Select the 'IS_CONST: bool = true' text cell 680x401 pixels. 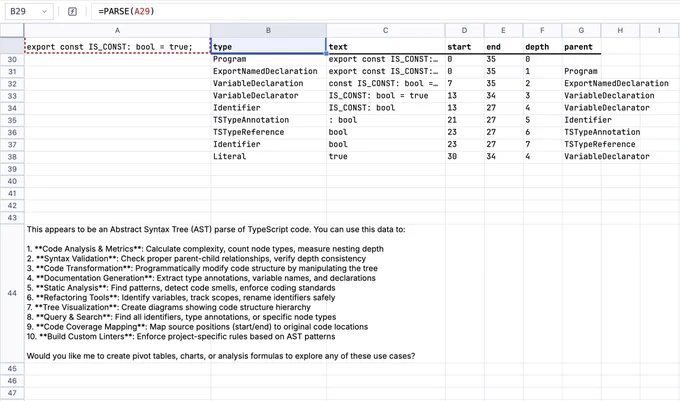coord(386,96)
